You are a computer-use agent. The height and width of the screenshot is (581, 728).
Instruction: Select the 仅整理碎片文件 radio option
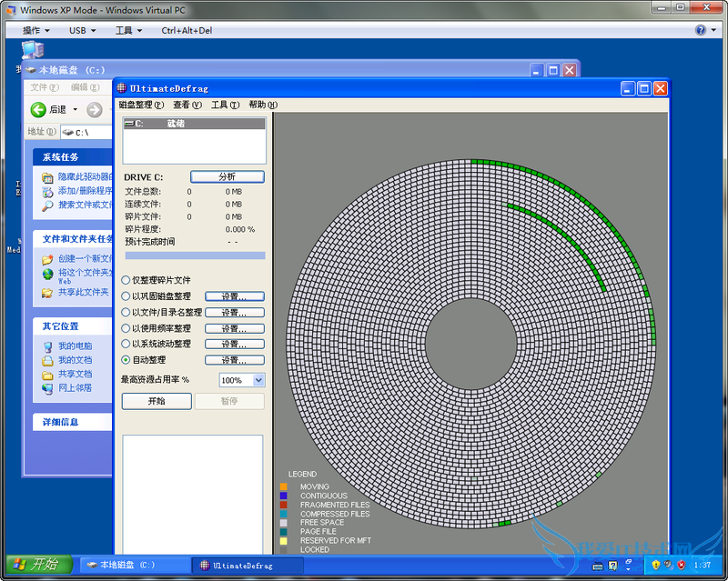[126, 280]
